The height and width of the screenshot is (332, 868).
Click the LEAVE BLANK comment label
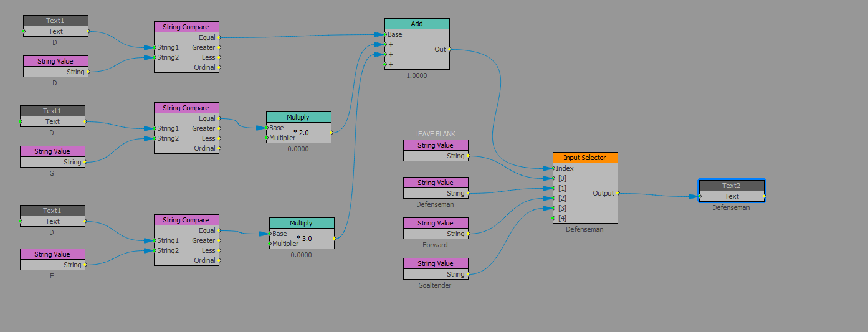435,134
